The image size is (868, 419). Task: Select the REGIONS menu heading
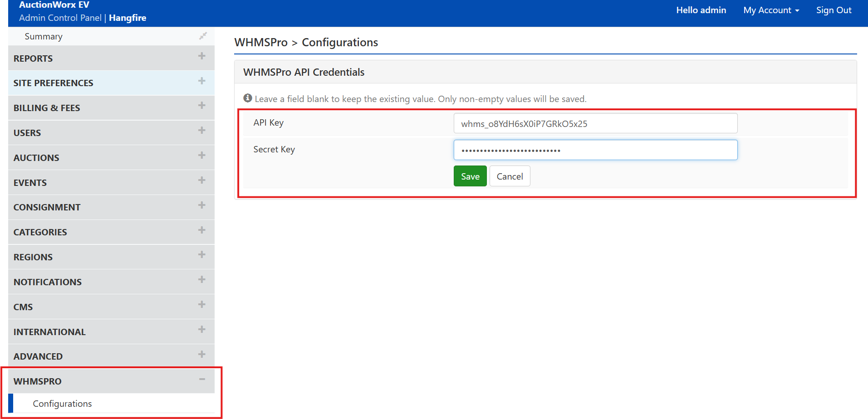(x=33, y=257)
